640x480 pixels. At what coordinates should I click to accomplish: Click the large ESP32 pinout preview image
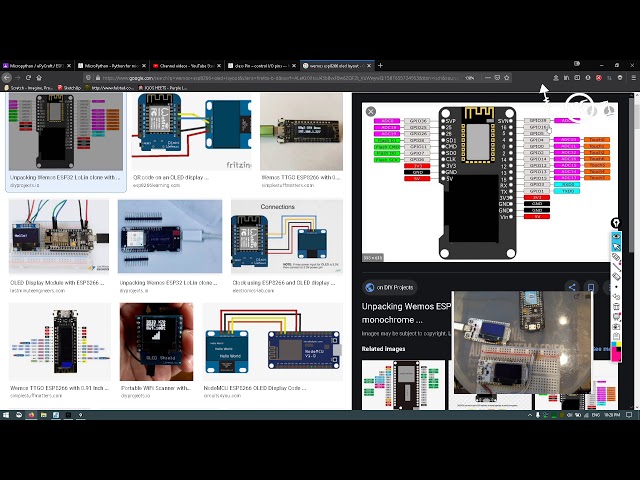[x=490, y=182]
